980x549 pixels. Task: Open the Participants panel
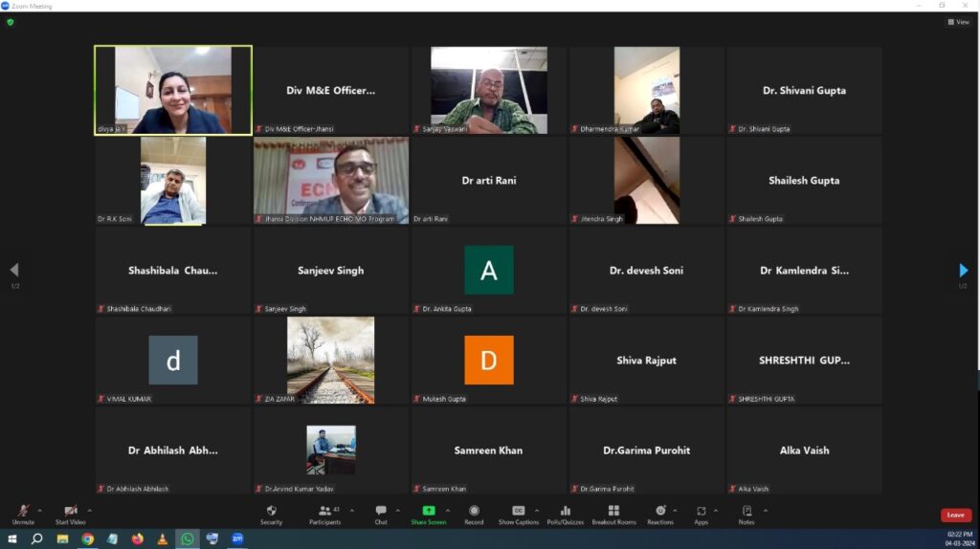(x=324, y=513)
